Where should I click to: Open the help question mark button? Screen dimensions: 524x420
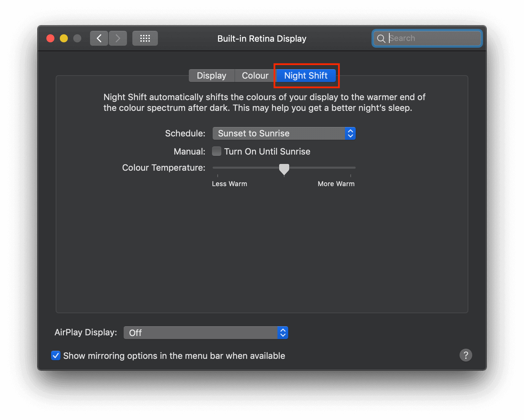[x=466, y=355]
